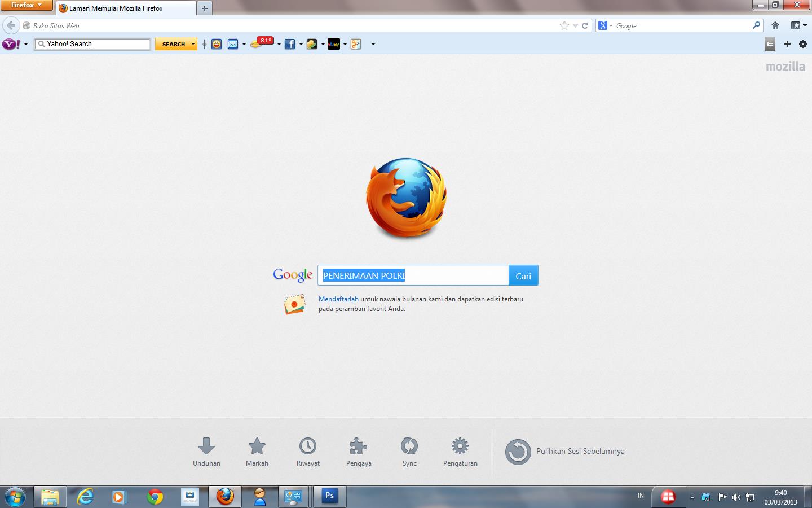812x508 pixels.
Task: Go to the Home page icon
Action: (x=775, y=25)
